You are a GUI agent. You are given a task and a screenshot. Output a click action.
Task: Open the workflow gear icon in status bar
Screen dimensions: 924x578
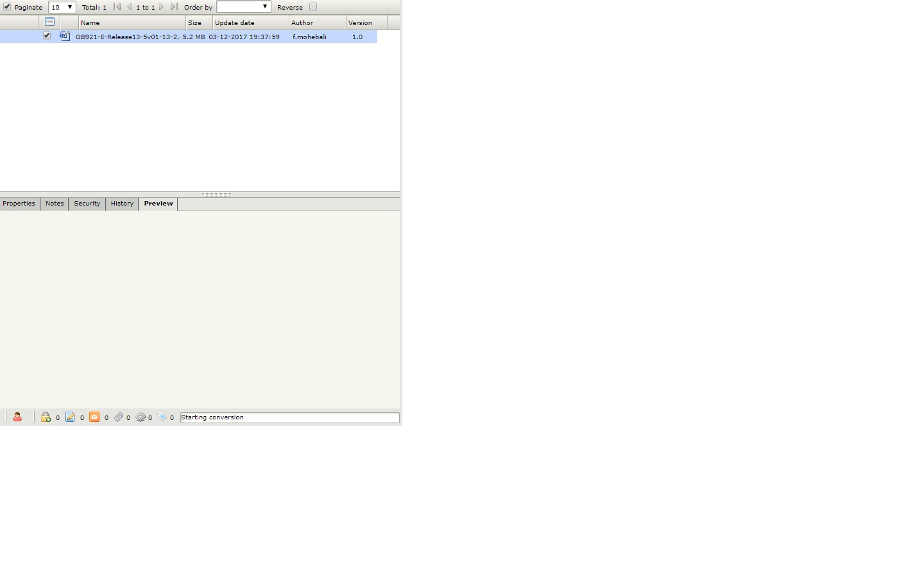[x=142, y=417]
